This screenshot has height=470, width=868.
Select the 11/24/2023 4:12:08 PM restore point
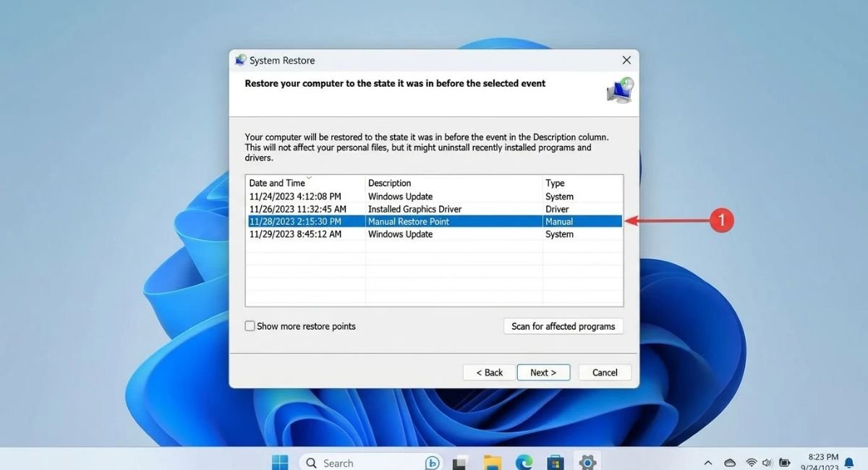click(434, 197)
